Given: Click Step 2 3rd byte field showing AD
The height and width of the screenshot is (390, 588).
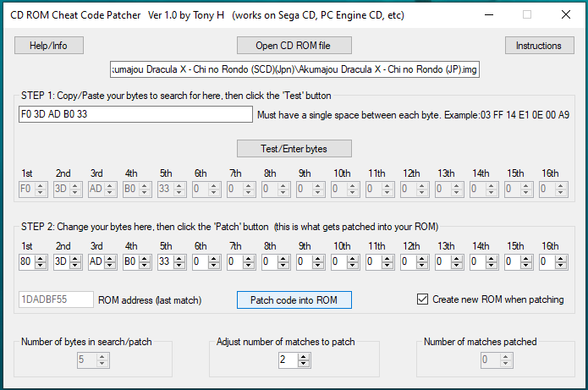Looking at the screenshot, I should 96,262.
